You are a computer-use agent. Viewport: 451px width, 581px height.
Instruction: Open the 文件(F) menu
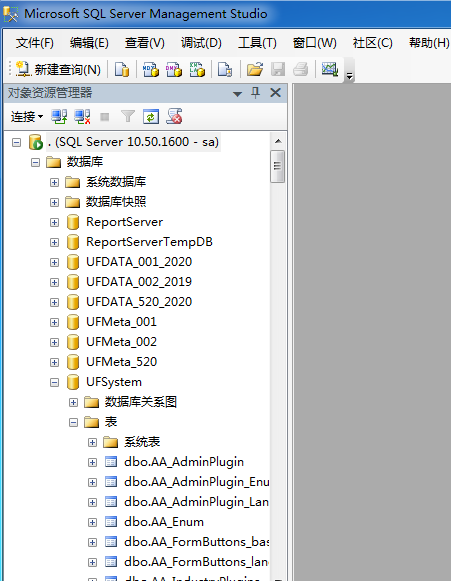pos(34,43)
